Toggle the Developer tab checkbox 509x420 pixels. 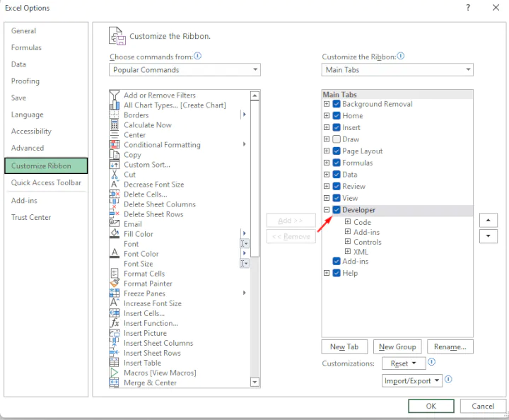337,210
